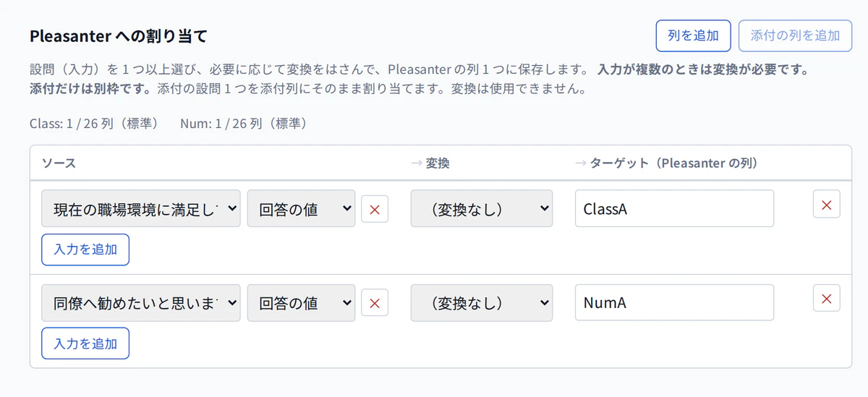Delete the NumA mapping row
The image size is (868, 397).
coord(827,298)
